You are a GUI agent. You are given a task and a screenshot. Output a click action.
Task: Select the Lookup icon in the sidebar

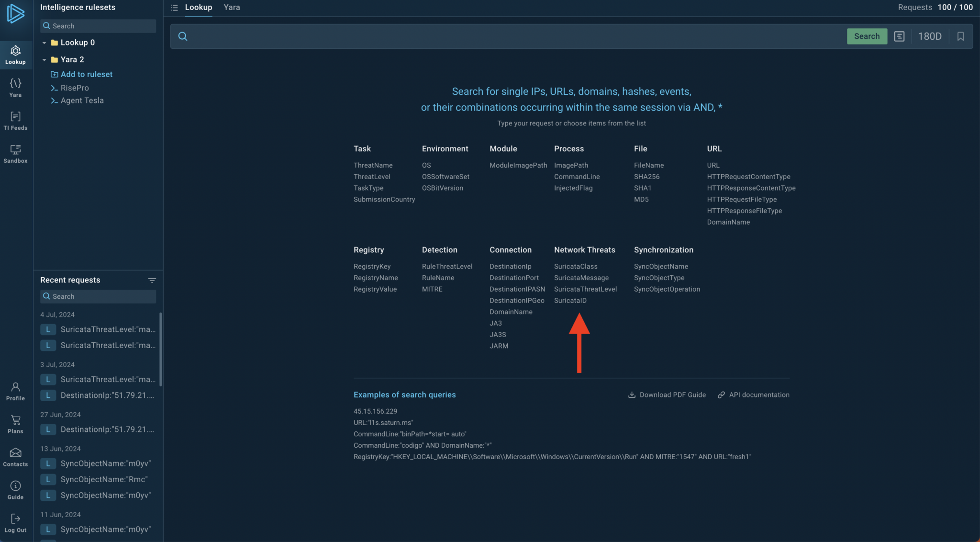[x=15, y=54]
